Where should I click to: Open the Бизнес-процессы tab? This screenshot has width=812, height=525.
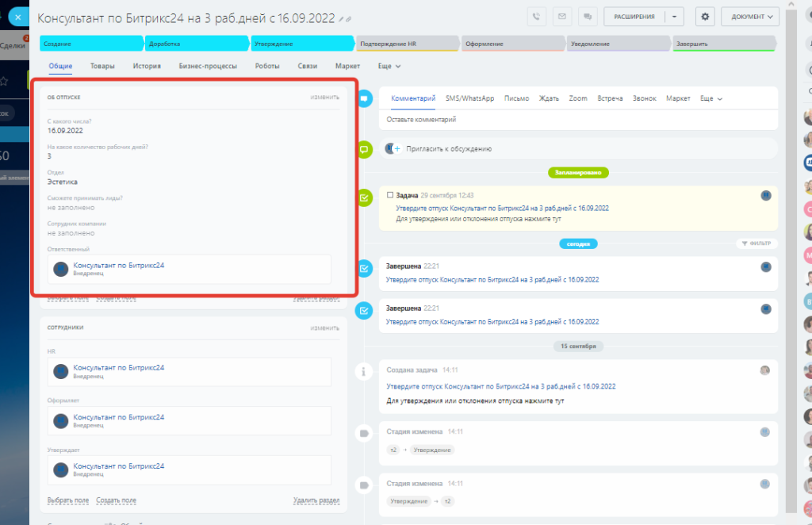click(208, 67)
